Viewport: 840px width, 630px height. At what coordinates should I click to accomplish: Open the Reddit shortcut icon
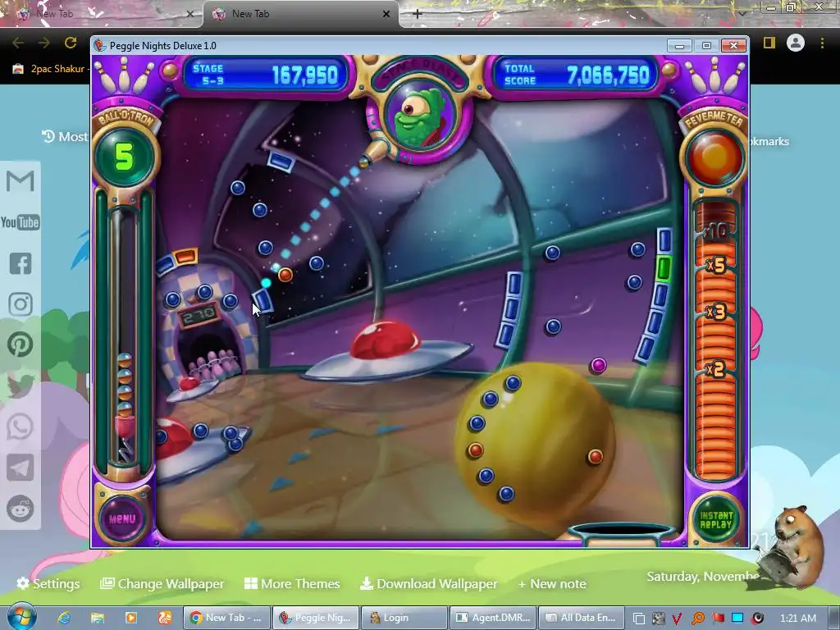coord(21,509)
